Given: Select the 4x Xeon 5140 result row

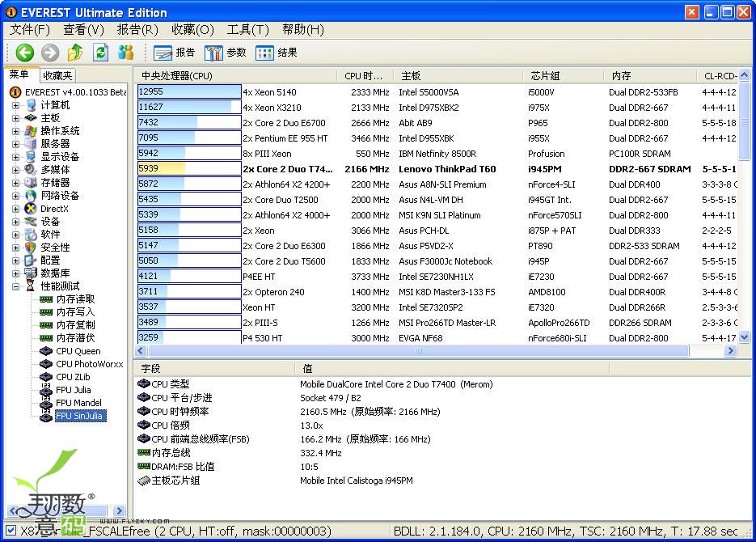Looking at the screenshot, I should (x=437, y=91).
